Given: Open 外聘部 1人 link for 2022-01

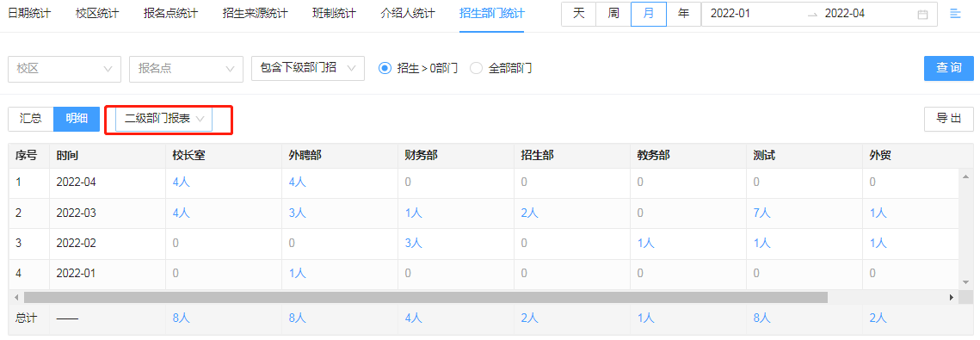Looking at the screenshot, I should pos(297,273).
